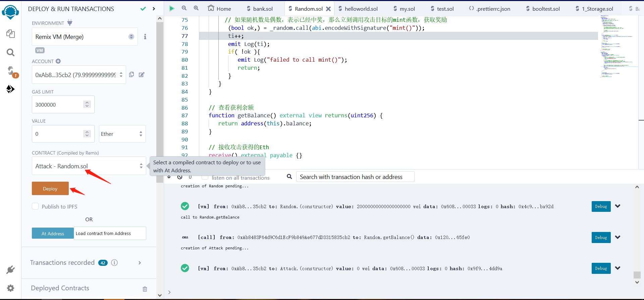Viewport: 644px width, 300px height.
Task: Open the Plugin manager icon
Action: (10, 270)
